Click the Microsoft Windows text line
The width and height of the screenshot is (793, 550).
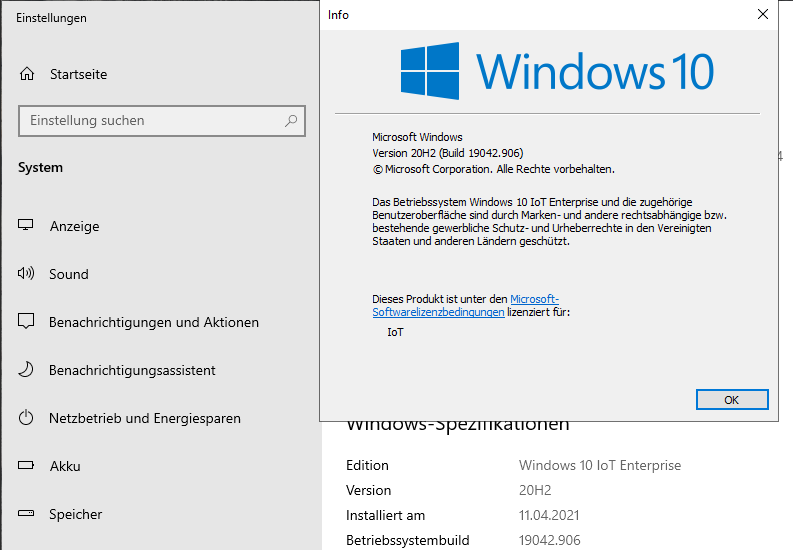(417, 137)
